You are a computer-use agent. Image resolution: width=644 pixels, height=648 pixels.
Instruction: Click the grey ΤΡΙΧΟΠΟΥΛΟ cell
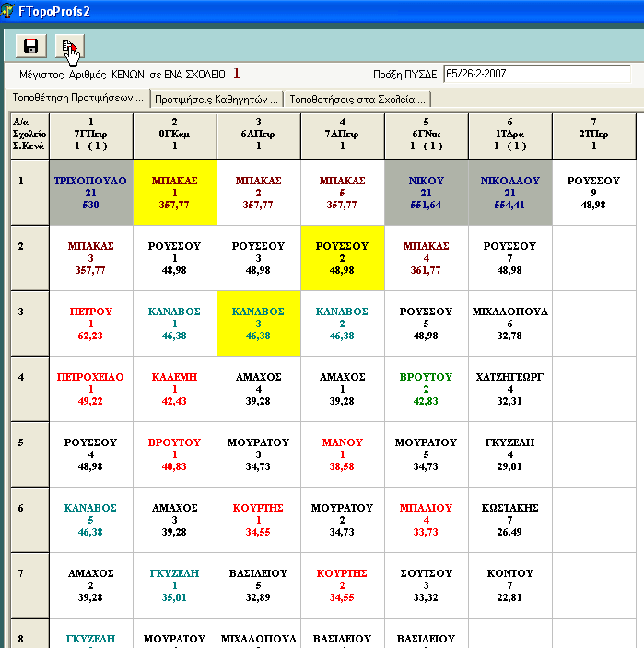pos(90,193)
